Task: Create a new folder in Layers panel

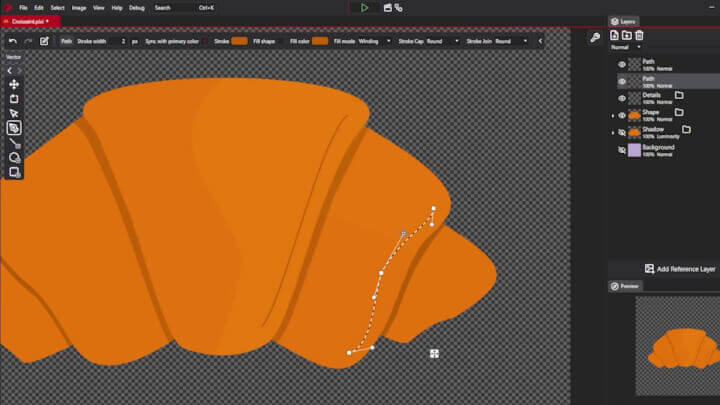Action: click(x=627, y=35)
